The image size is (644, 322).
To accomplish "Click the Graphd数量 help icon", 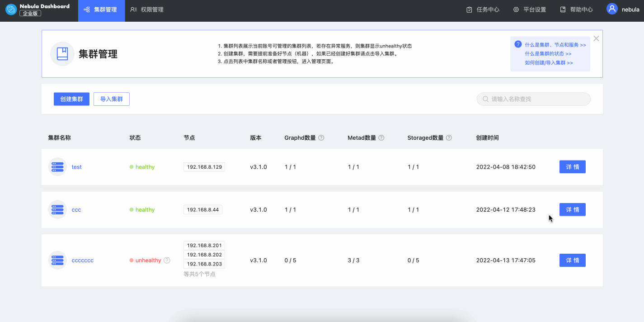I will pos(321,138).
